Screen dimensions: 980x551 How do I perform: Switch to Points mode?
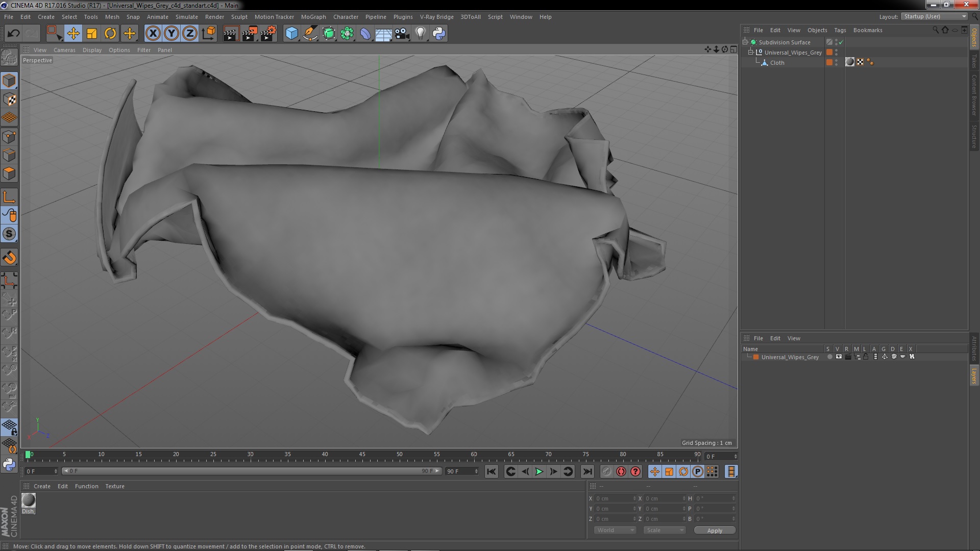(x=9, y=137)
